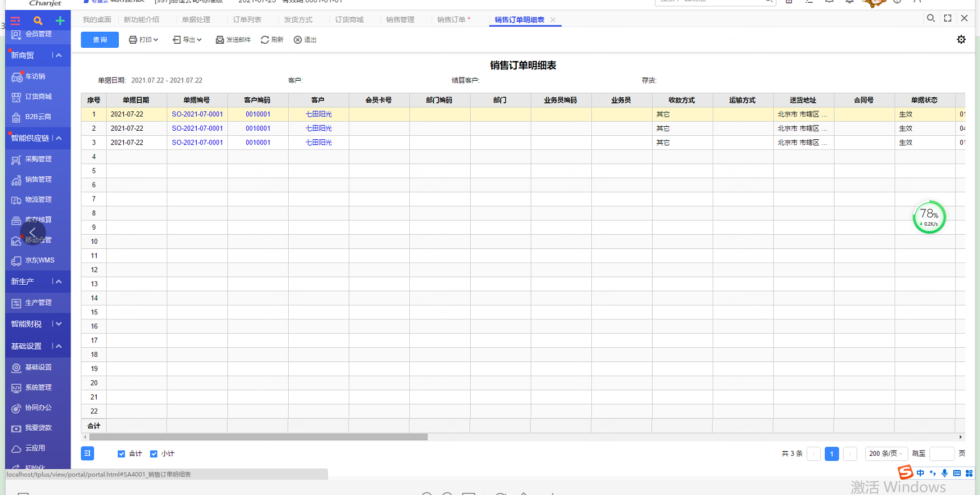The image size is (980, 495).
Task: Go to page 1 button
Action: (x=832, y=454)
